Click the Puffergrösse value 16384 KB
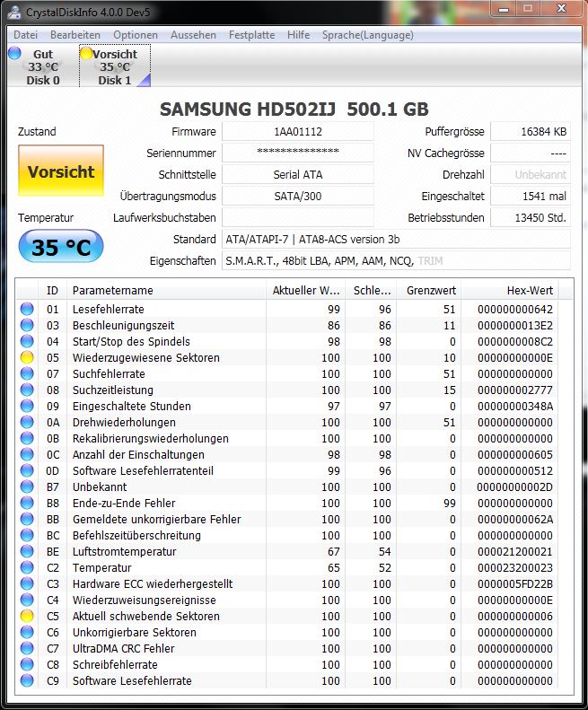 pyautogui.click(x=531, y=132)
